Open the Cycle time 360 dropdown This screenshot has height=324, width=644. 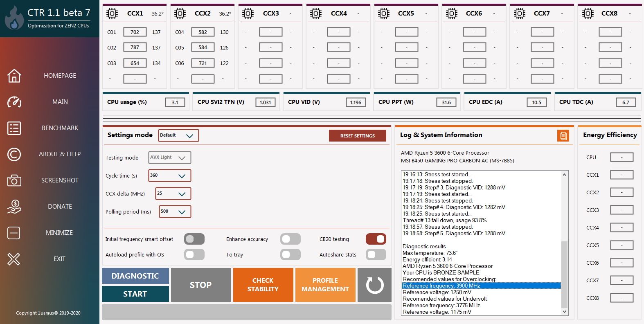169,175
